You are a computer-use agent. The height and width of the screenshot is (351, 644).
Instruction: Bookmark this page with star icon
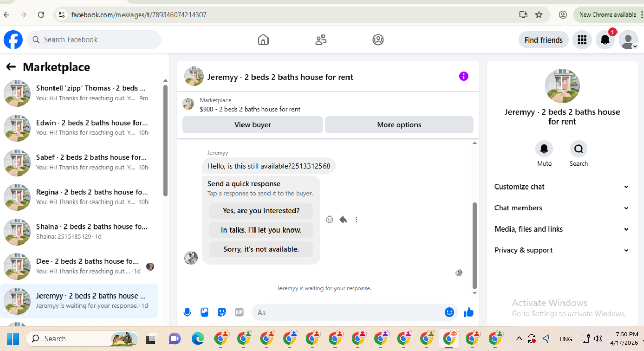[x=539, y=15]
